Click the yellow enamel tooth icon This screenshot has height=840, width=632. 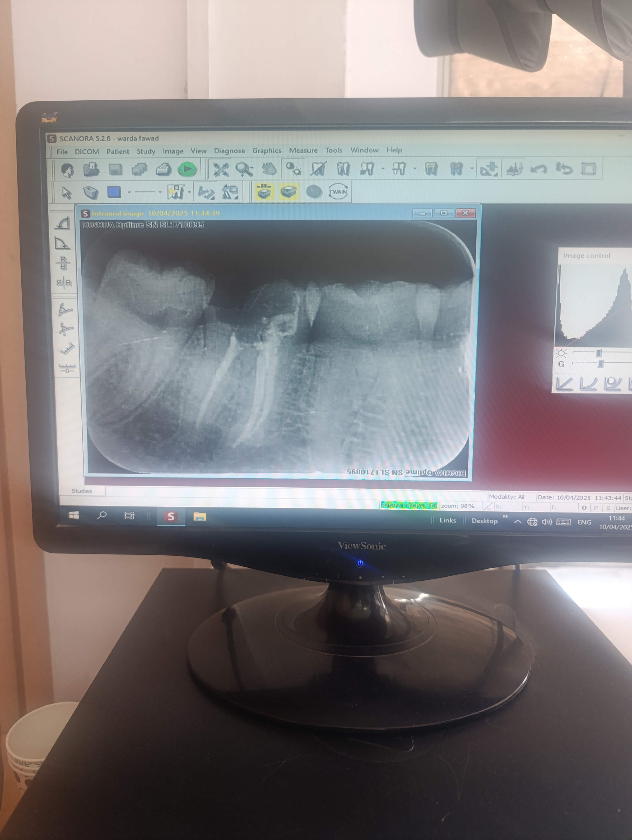click(431, 169)
